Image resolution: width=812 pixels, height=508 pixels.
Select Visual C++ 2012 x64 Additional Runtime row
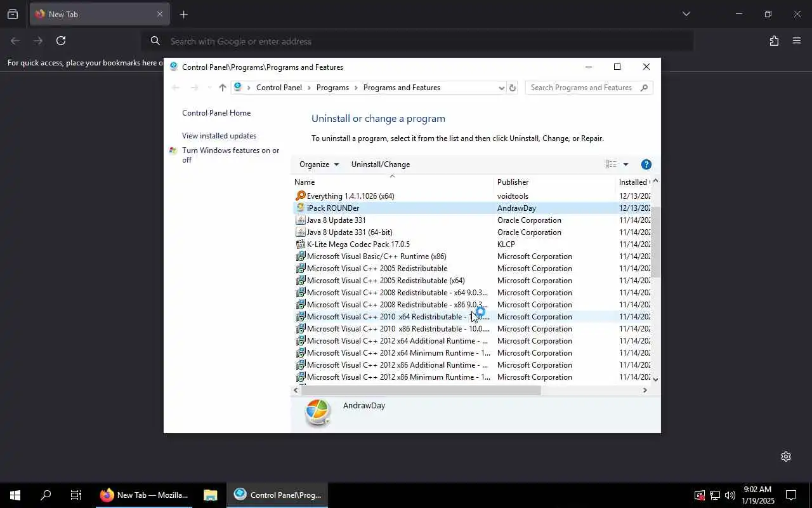pos(471,341)
